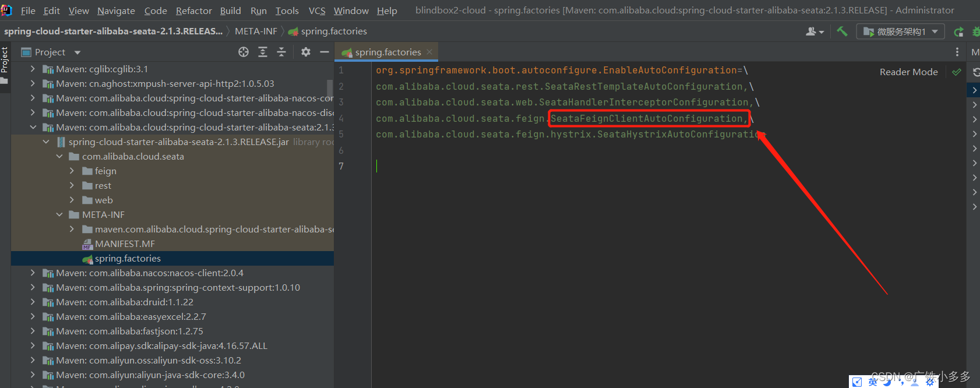
Task: Click SeataRestTemplateAutoConfiguration on line 2
Action: pos(644,87)
